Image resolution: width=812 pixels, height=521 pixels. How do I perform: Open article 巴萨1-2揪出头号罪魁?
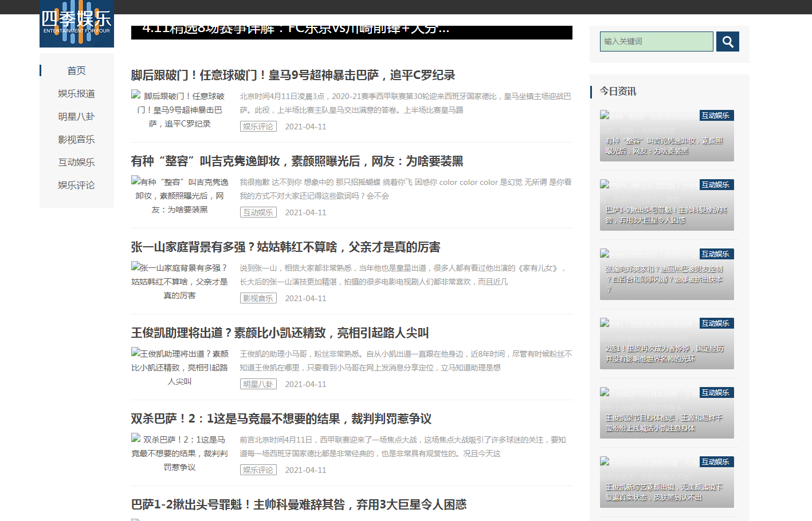299,504
